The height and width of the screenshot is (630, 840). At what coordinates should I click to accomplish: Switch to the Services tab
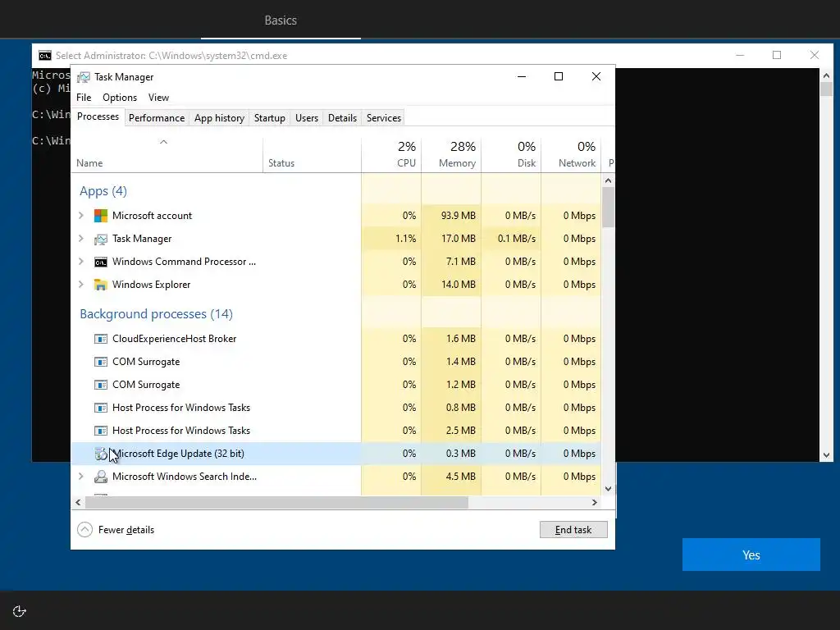pyautogui.click(x=384, y=118)
